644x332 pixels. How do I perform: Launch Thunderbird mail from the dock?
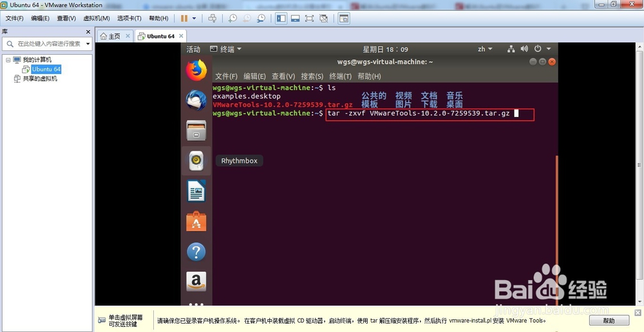(196, 100)
